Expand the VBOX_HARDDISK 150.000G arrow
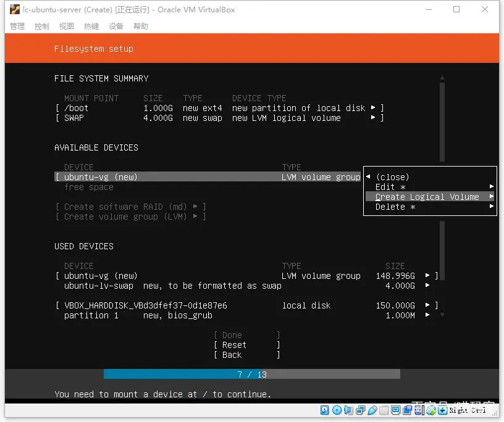The width and height of the screenshot is (504, 422). coord(427,305)
